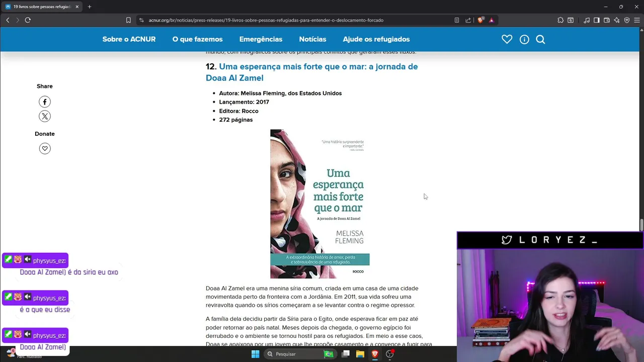Reload the page with the refresh icon
Screen dimensions: 644x362
click(x=28, y=20)
